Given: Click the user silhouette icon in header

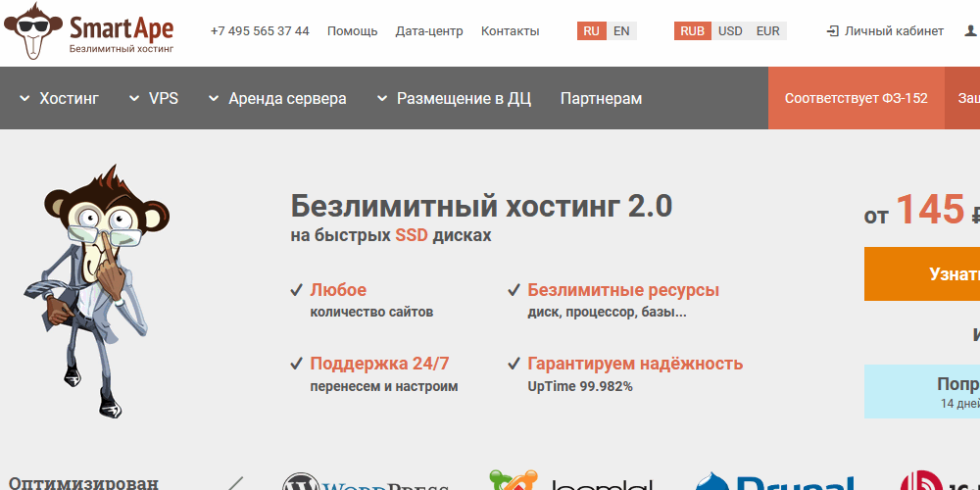Looking at the screenshot, I should coord(972,30).
